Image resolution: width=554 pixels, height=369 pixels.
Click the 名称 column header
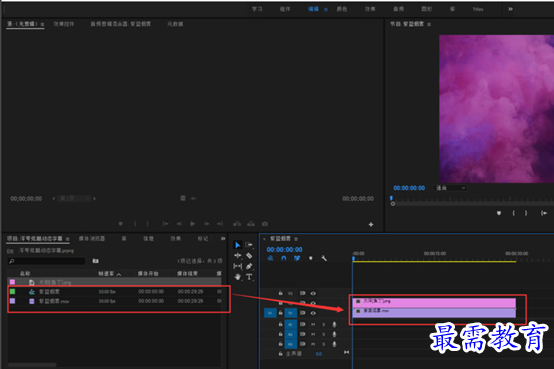(x=25, y=274)
